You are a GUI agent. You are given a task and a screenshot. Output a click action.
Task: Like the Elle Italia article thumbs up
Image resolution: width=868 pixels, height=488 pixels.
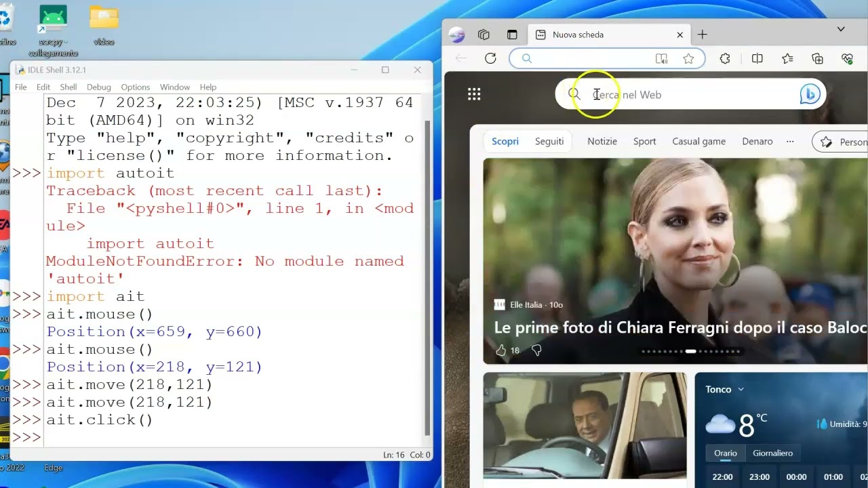click(501, 350)
